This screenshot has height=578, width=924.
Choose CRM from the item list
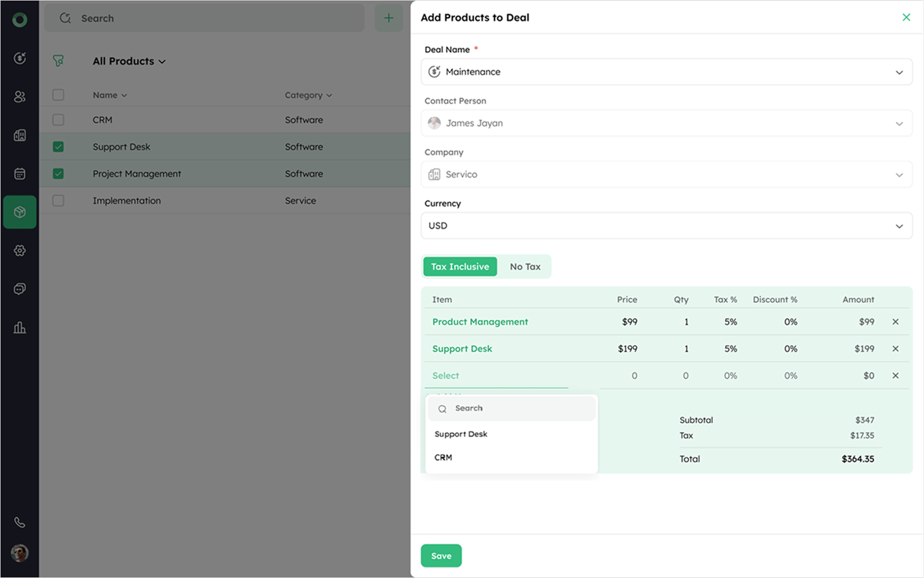point(443,457)
